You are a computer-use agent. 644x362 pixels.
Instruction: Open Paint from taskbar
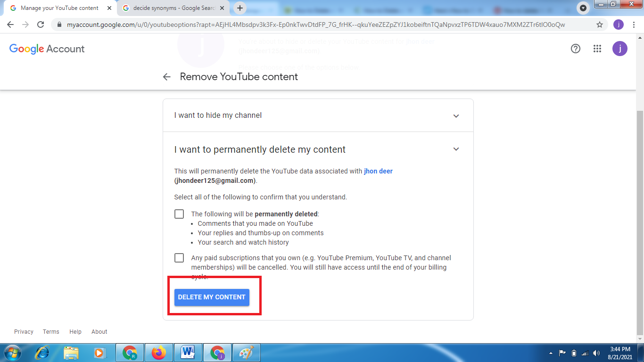coord(246,353)
